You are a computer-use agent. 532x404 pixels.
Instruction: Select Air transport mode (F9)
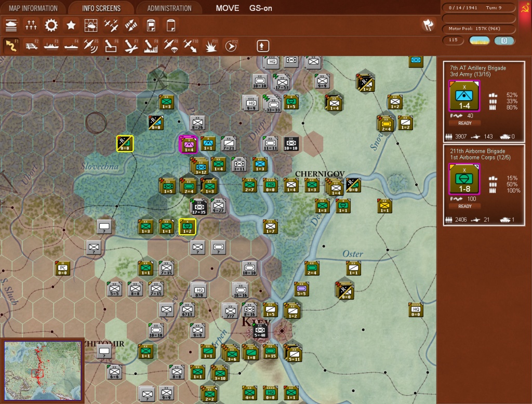pyautogui.click(x=170, y=46)
